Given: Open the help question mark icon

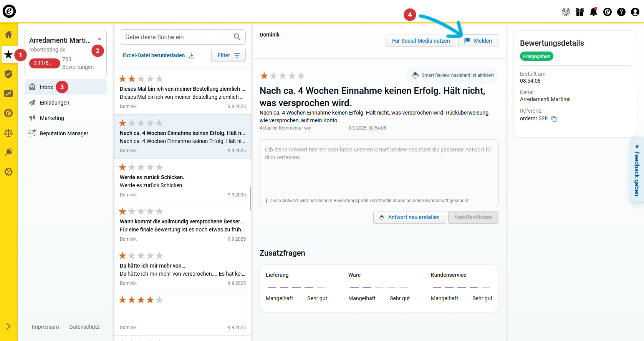Looking at the screenshot, I should 621,12.
